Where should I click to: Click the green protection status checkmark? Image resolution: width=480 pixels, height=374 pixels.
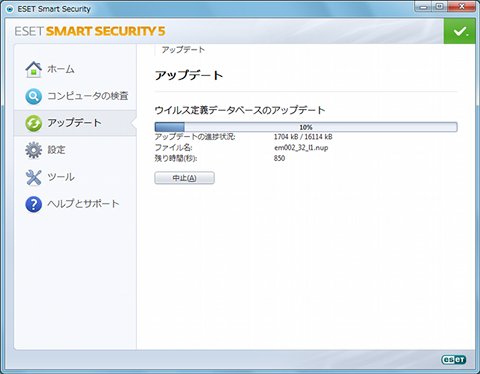click(x=460, y=31)
